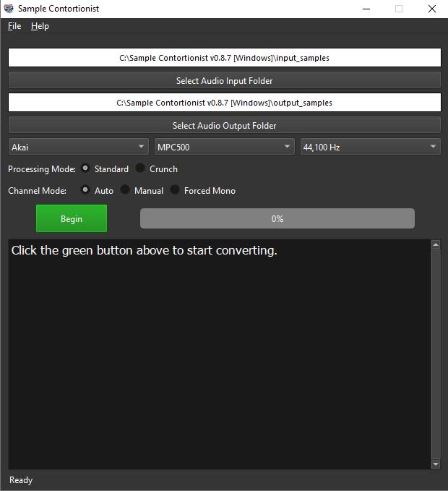Image resolution: width=448 pixels, height=491 pixels.
Task: Open the 44,100 Hz sample rate dropdown
Action: coord(371,147)
